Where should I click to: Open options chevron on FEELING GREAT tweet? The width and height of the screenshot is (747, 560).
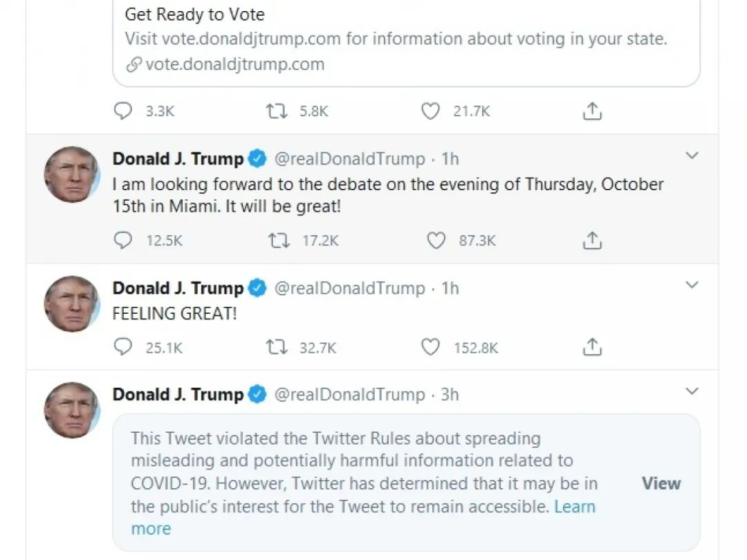click(x=692, y=285)
